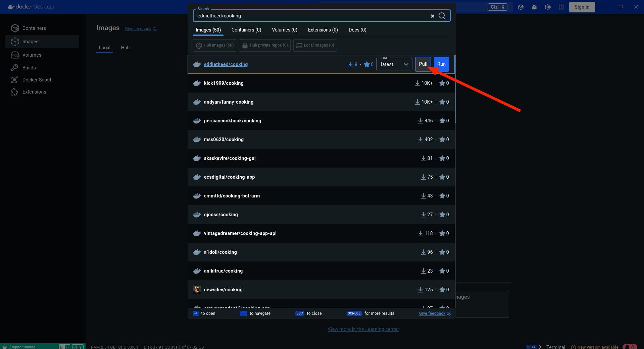644x349 pixels.
Task: Open the apps grid menu icon
Action: 561,7
